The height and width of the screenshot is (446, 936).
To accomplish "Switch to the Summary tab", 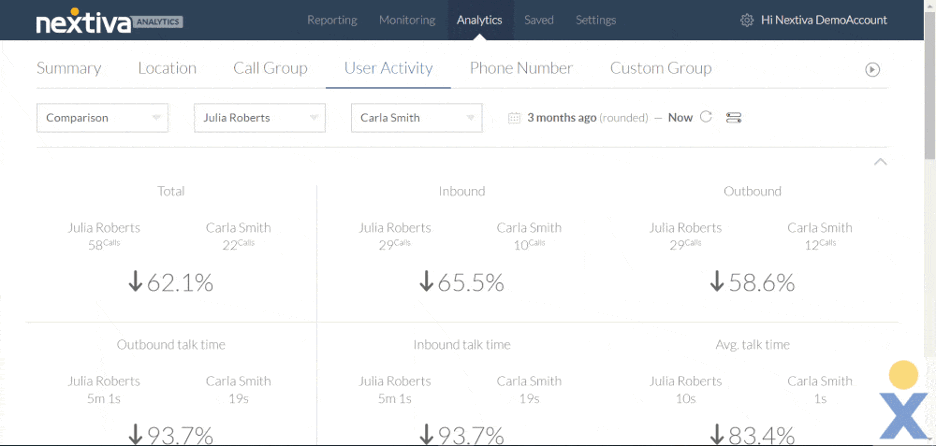I will click(x=69, y=68).
